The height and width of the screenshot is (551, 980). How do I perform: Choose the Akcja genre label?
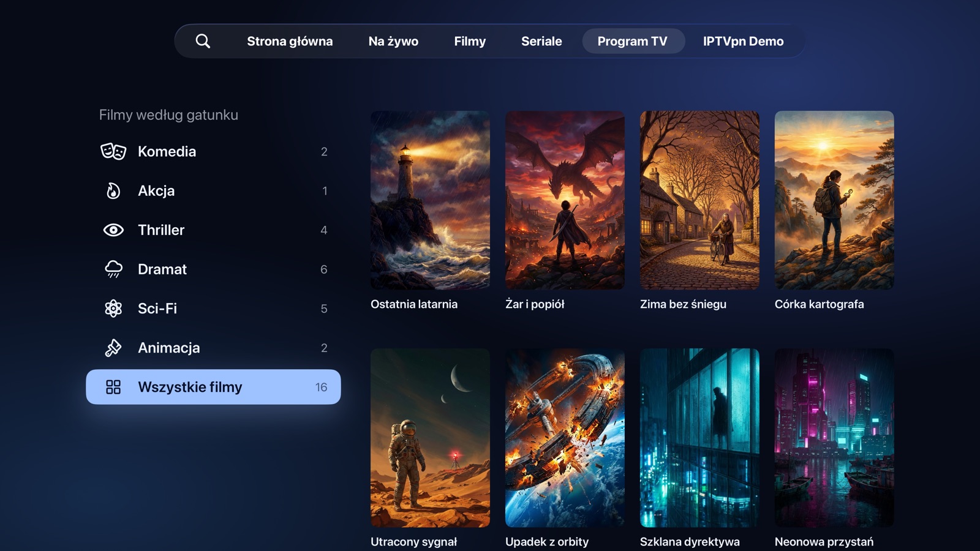pos(156,190)
